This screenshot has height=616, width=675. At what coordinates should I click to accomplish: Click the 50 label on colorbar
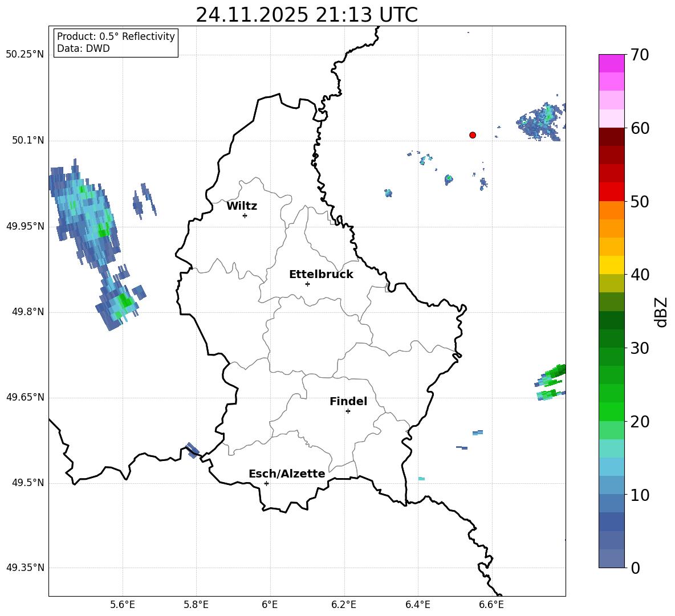tap(640, 202)
